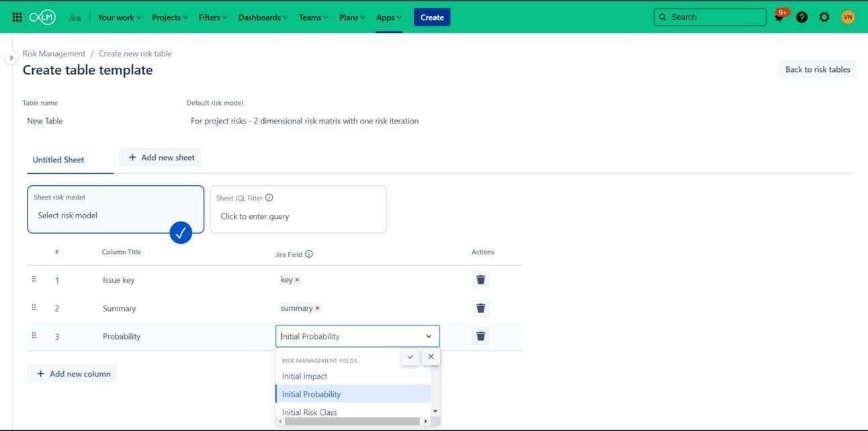The width and height of the screenshot is (868, 431).
Task: Open Risk Management breadcrumb link
Action: coord(54,54)
